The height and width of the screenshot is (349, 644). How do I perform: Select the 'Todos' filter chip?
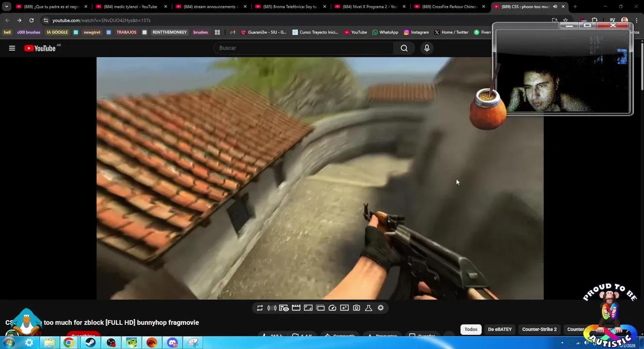tap(471, 330)
